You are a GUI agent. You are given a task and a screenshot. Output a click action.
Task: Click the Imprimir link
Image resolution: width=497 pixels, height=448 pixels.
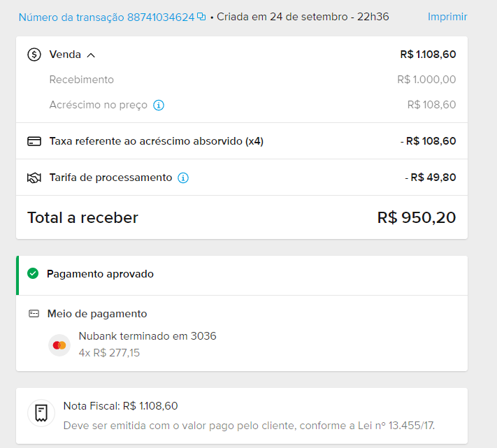[447, 17]
